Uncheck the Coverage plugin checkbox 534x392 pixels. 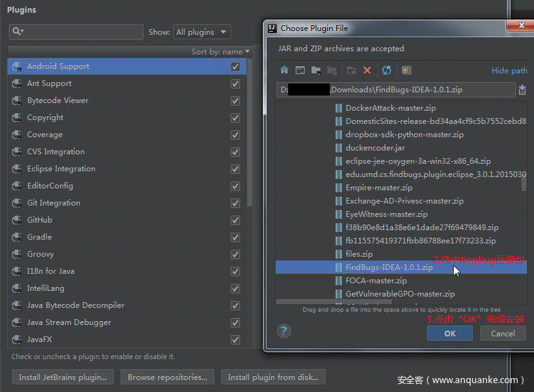pos(235,135)
